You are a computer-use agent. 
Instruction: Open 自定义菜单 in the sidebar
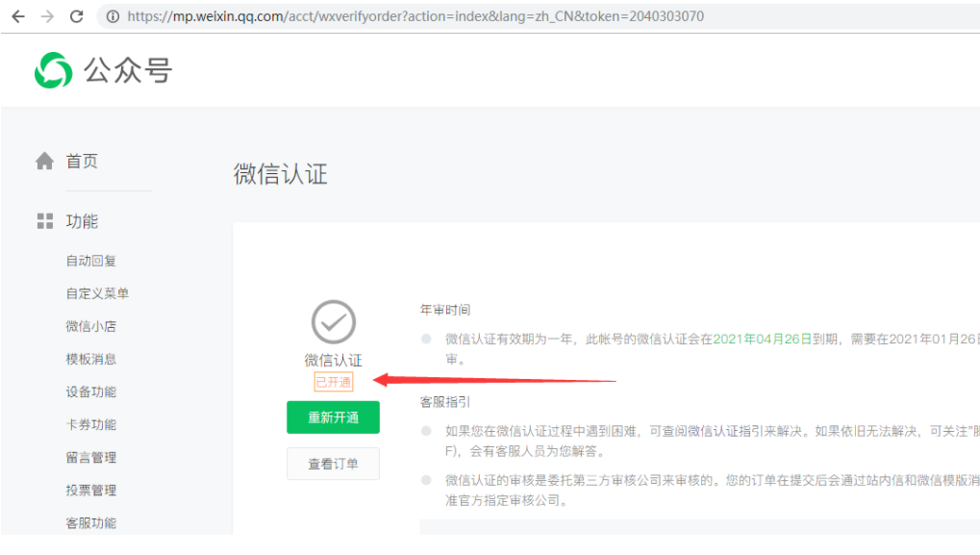point(97,293)
